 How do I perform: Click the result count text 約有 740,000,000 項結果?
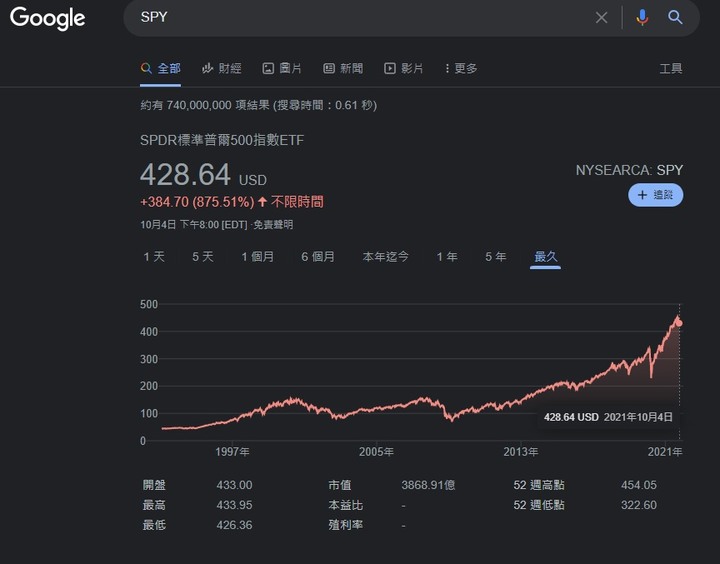pos(205,105)
